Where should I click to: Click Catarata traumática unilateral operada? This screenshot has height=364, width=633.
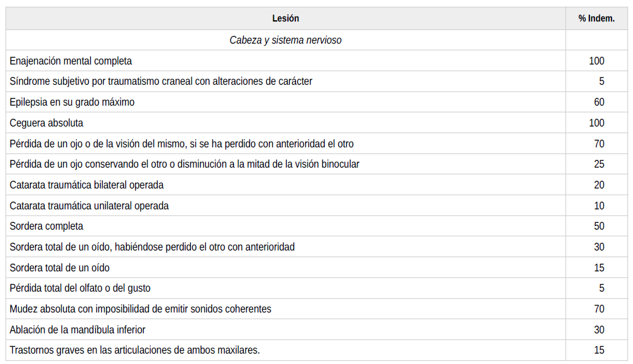[89, 206]
